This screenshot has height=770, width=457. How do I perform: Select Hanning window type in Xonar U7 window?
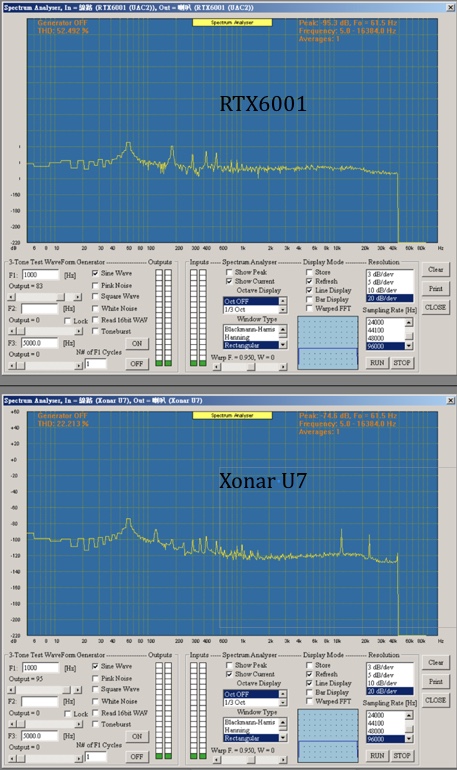(x=251, y=730)
